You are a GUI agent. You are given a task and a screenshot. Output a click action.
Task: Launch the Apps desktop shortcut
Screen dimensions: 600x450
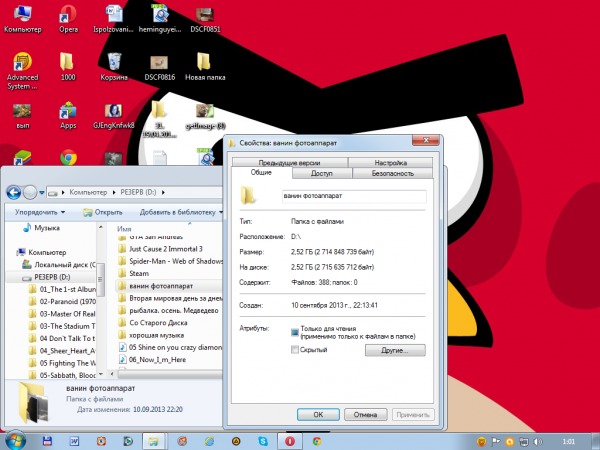[68, 115]
